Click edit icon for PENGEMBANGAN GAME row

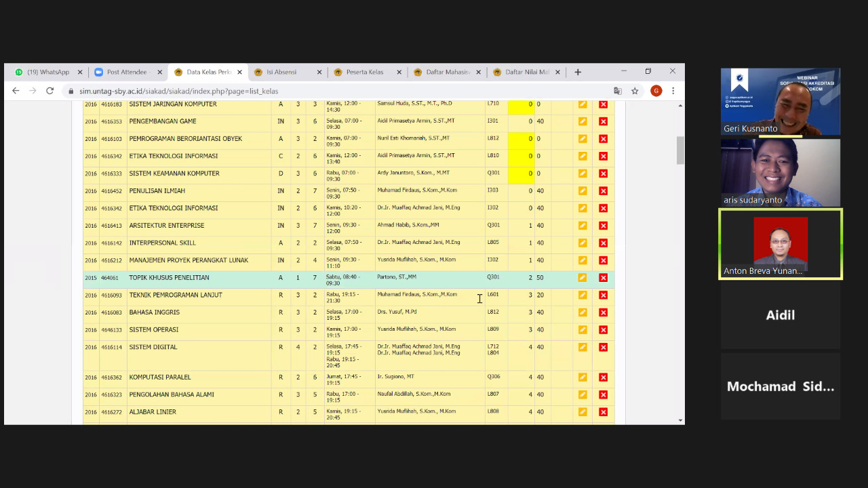(583, 122)
